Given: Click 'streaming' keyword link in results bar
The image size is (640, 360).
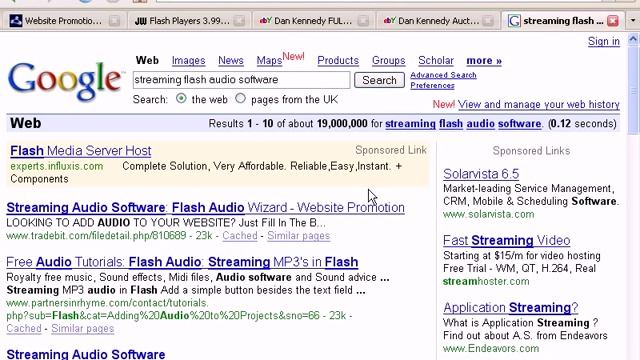Looking at the screenshot, I should coord(410,124).
